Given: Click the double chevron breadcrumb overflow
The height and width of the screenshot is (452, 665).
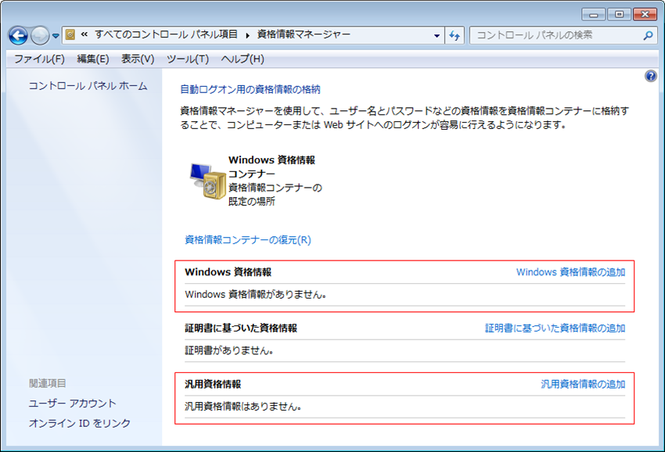Looking at the screenshot, I should (x=84, y=35).
